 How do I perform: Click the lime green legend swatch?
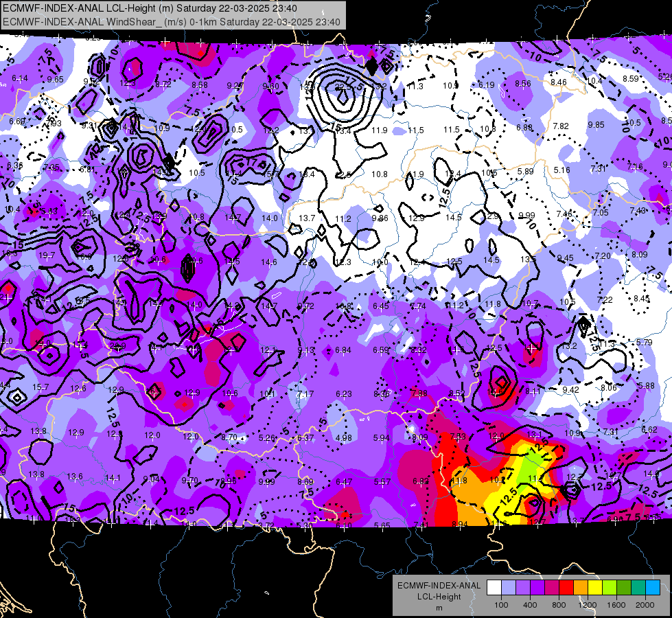click(610, 588)
